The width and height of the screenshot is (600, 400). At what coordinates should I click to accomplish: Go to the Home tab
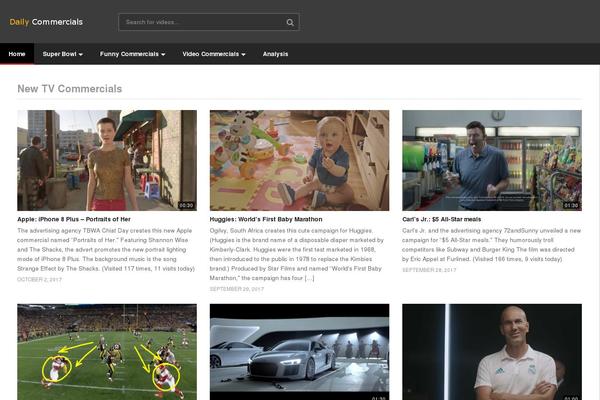pos(17,54)
